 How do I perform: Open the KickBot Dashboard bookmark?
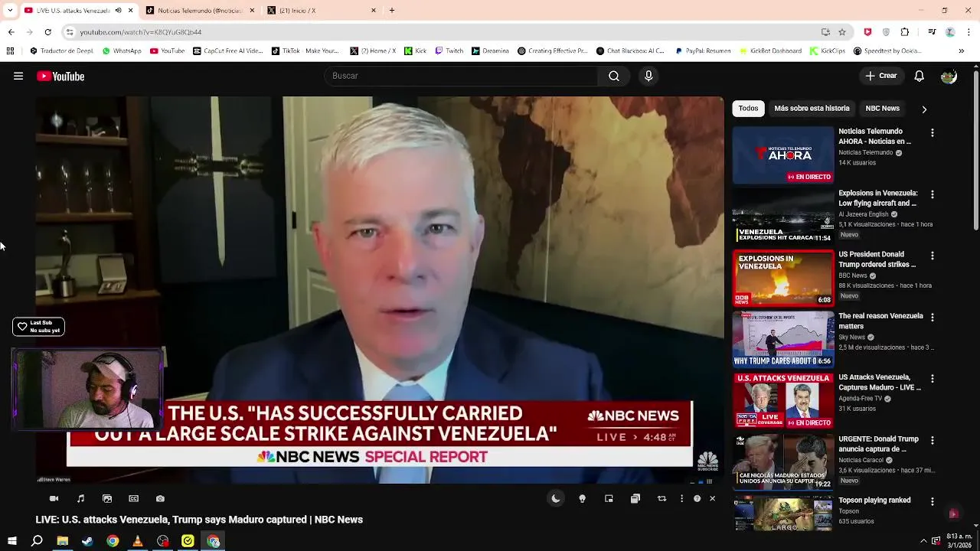coord(770,51)
